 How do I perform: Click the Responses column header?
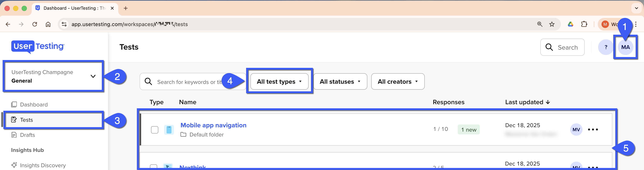(448, 102)
